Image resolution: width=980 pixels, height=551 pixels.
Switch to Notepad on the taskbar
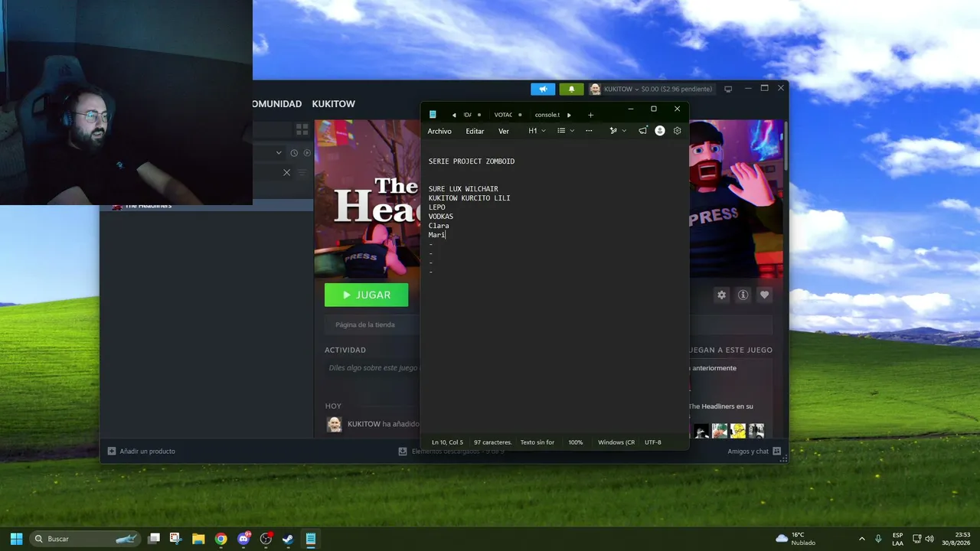coord(310,539)
